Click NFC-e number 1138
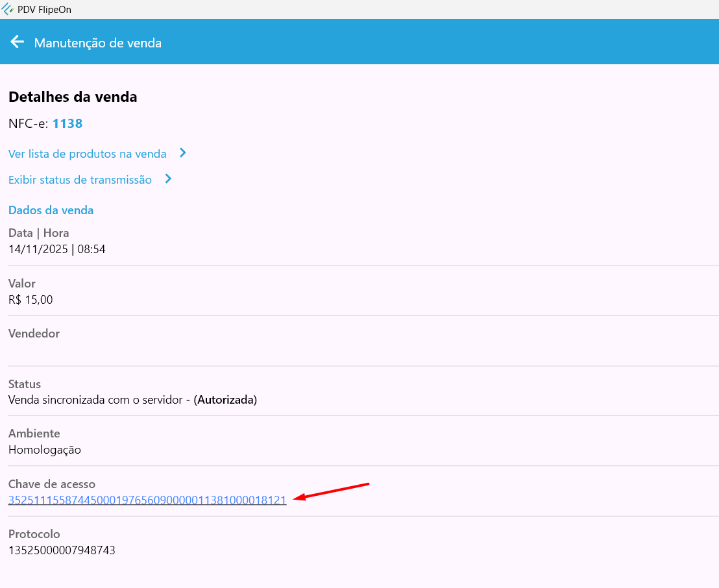The width and height of the screenshot is (719, 588). (x=67, y=123)
